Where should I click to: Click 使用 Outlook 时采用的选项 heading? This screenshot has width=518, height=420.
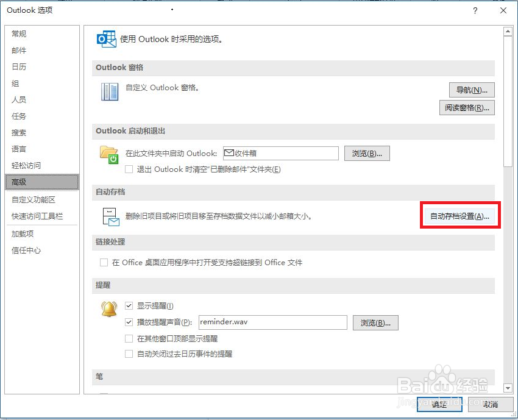171,40
